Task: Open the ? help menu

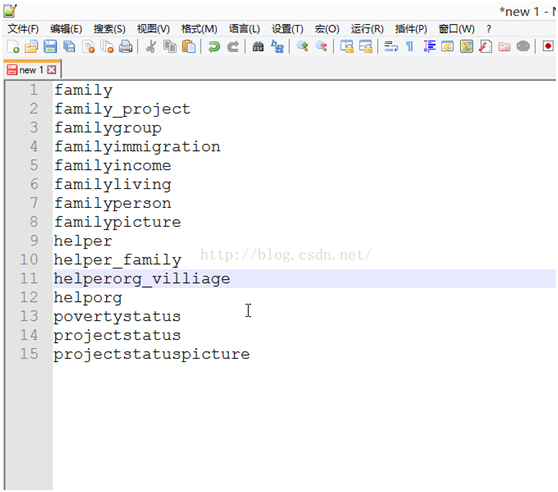Action: pos(489,29)
